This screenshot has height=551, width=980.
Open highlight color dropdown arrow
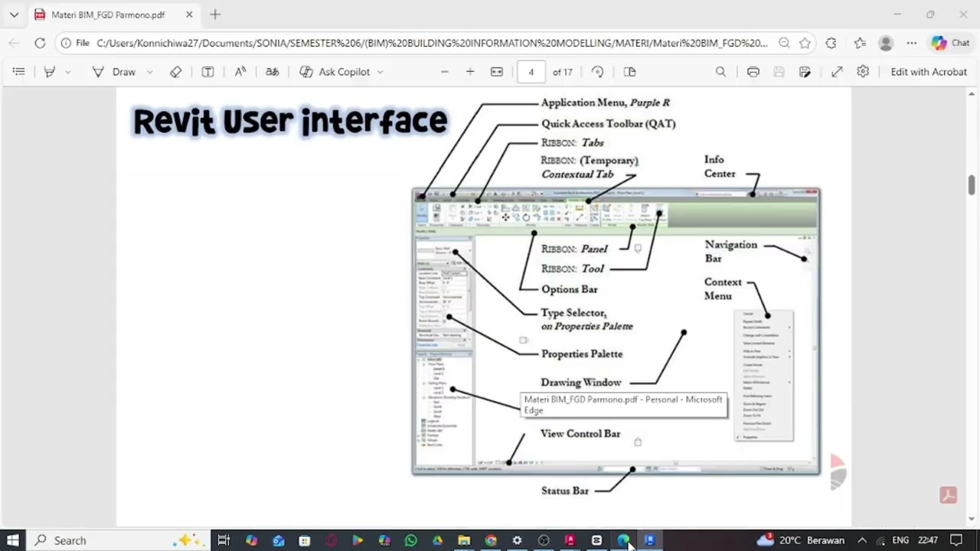coord(68,72)
